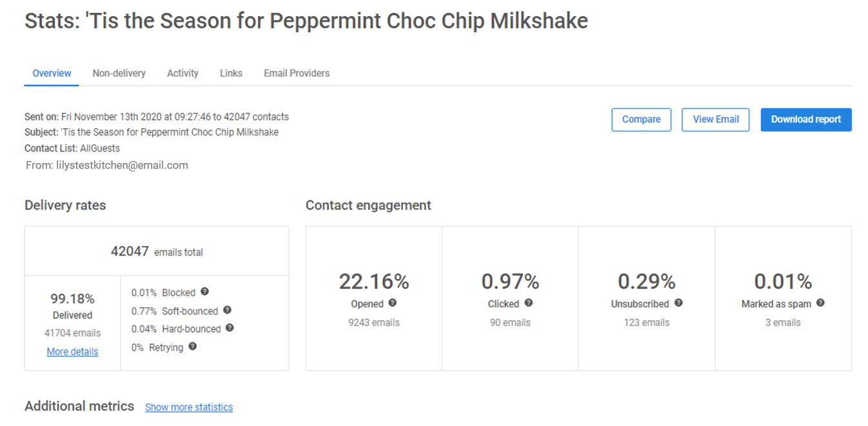This screenshot has height=426, width=868.
Task: Click the 42047 emails total figure
Action: tap(156, 251)
